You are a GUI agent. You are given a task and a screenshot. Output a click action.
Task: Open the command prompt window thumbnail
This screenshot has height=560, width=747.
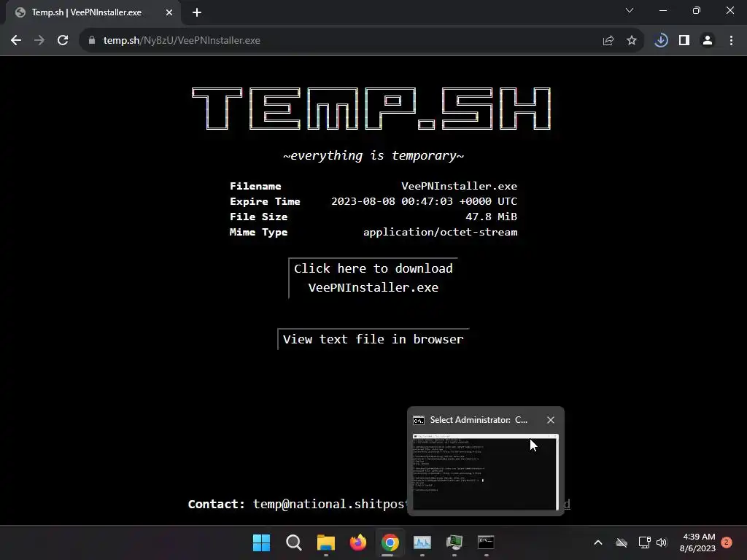(x=485, y=472)
